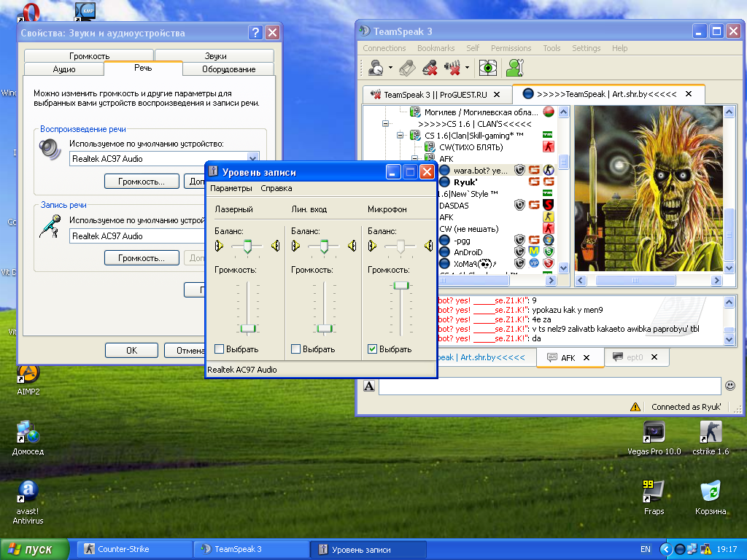The height and width of the screenshot is (560, 747).
Task: Click the Activate Microphone toolbar icon in TeamSpeak
Action: pos(407,68)
